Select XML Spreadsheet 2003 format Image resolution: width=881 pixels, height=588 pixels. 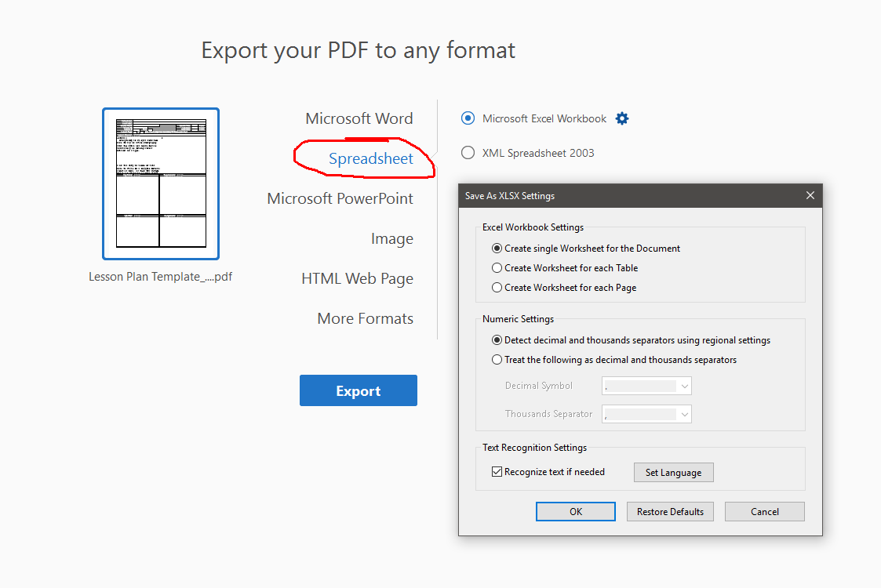(468, 153)
